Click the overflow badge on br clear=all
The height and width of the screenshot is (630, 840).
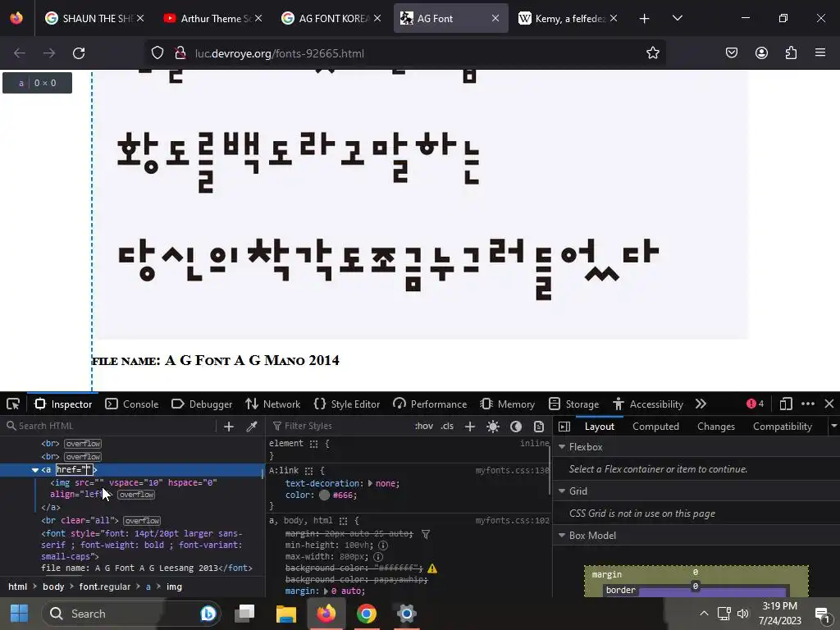[142, 521]
